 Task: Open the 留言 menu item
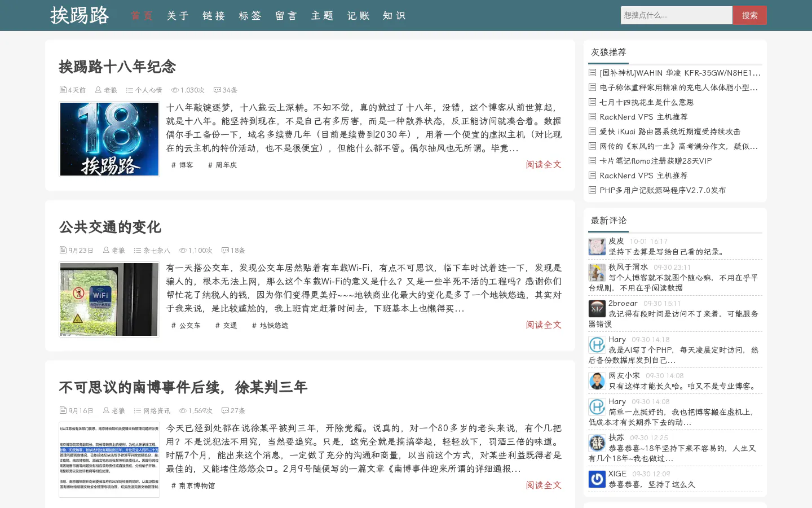(286, 16)
